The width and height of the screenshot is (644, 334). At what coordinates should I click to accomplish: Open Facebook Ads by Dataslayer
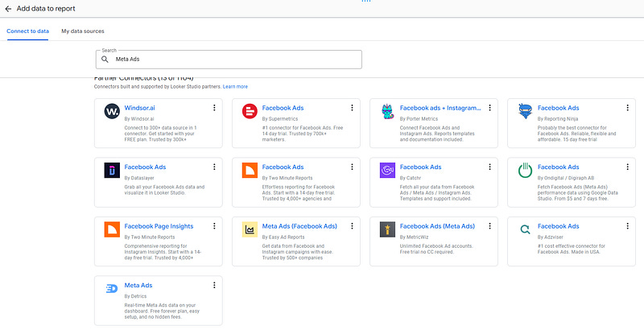(x=145, y=167)
